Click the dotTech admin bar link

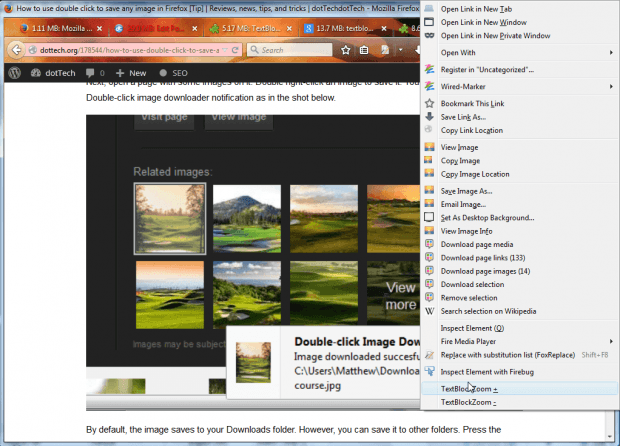point(53,73)
